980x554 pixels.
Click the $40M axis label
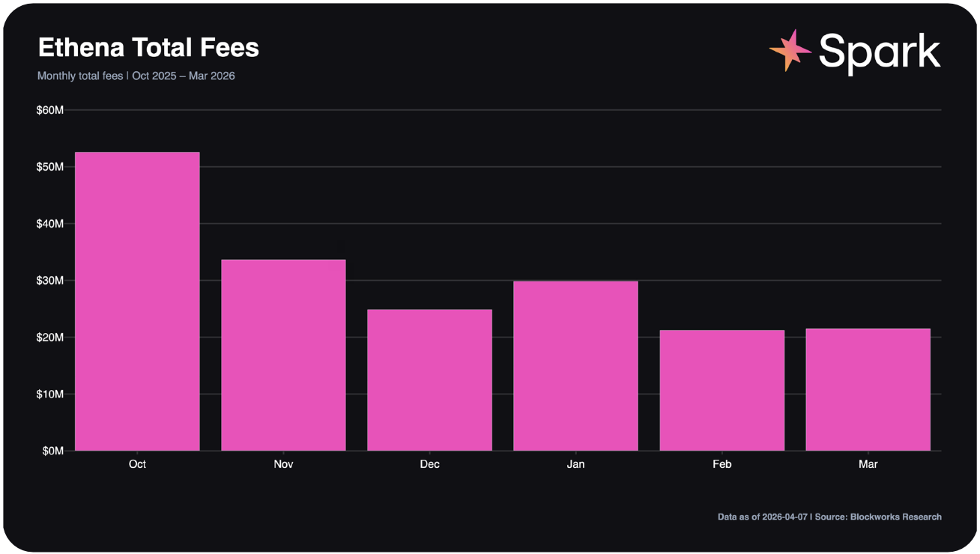click(49, 224)
